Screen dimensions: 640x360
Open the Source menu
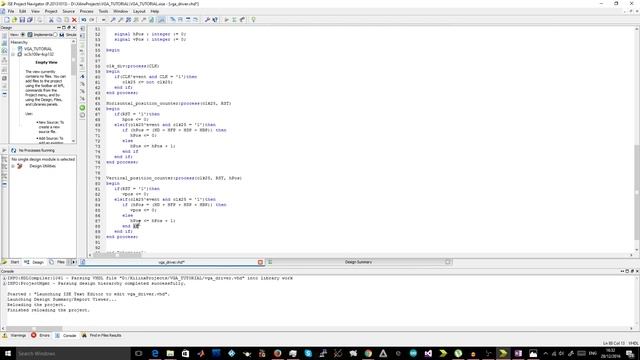click(68, 11)
